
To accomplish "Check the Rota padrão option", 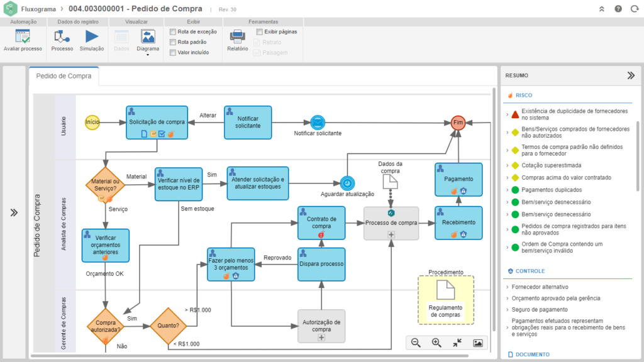I will click(x=173, y=42).
